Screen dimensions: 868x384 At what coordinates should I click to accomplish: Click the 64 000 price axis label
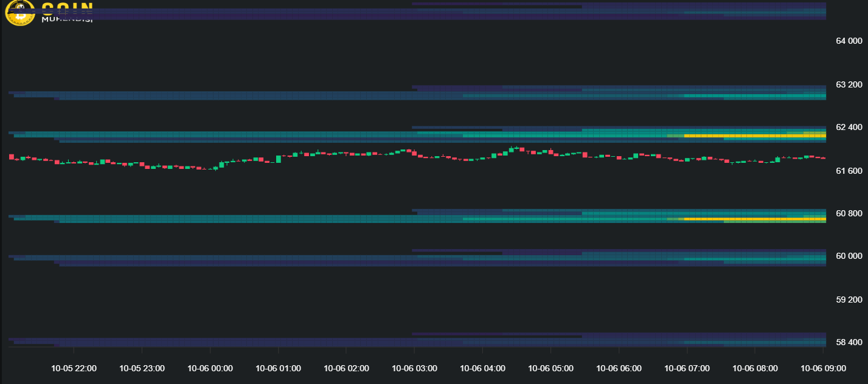tap(849, 41)
